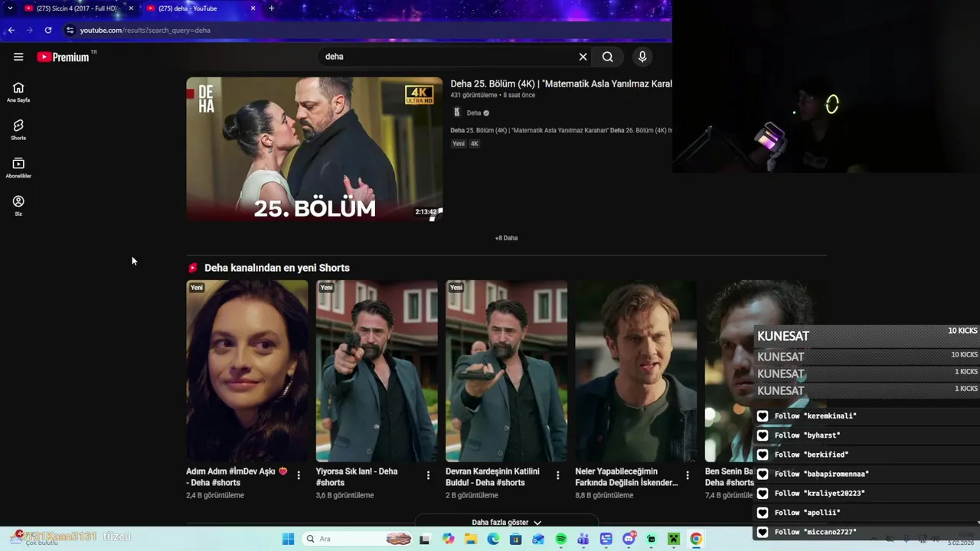
Task: Open more options for Devran Kardeşinin short
Action: (x=557, y=475)
